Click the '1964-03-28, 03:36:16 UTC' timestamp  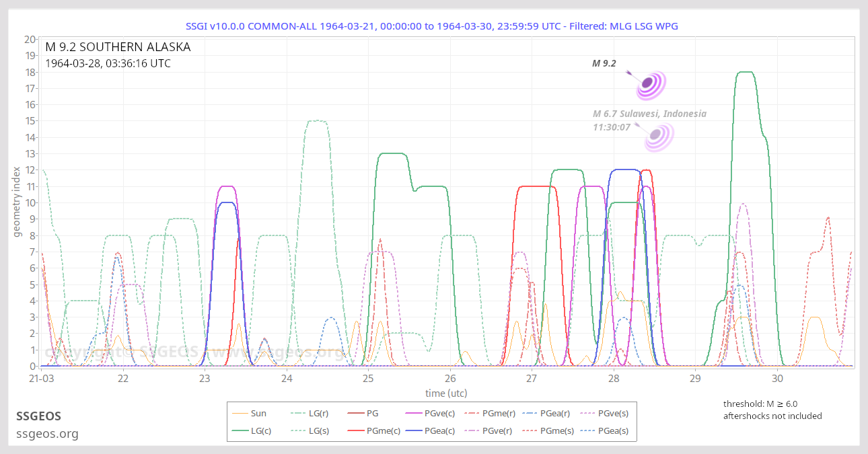pos(108,64)
